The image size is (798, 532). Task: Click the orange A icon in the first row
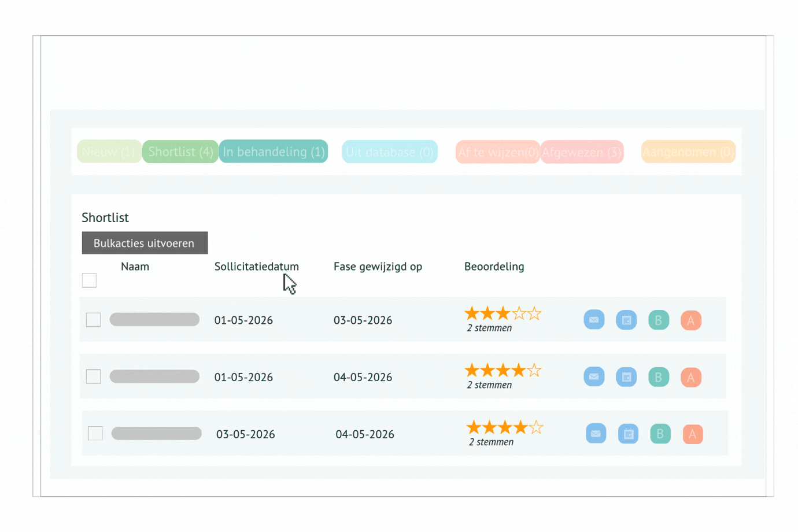691,320
